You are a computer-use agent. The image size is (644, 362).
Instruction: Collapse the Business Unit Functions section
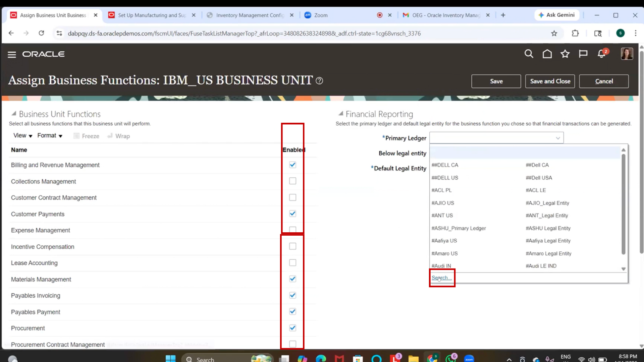(14, 113)
